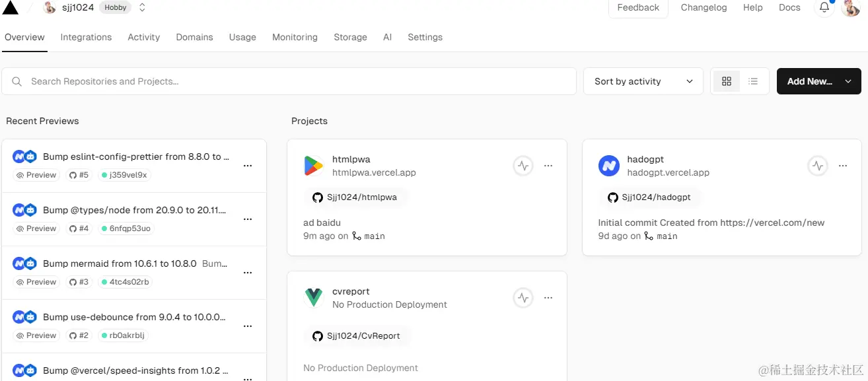Screen dimensions: 868x381
Task: Click the Vercel triangle logo
Action: [x=11, y=7]
